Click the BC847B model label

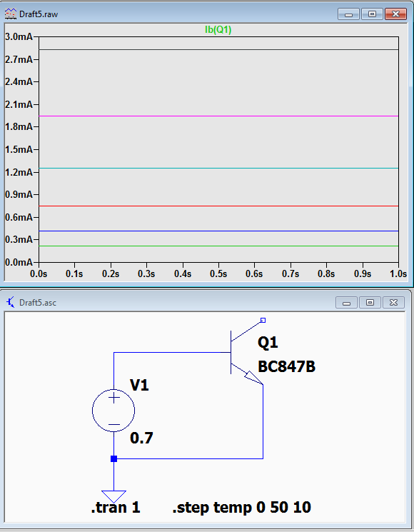[286, 367]
